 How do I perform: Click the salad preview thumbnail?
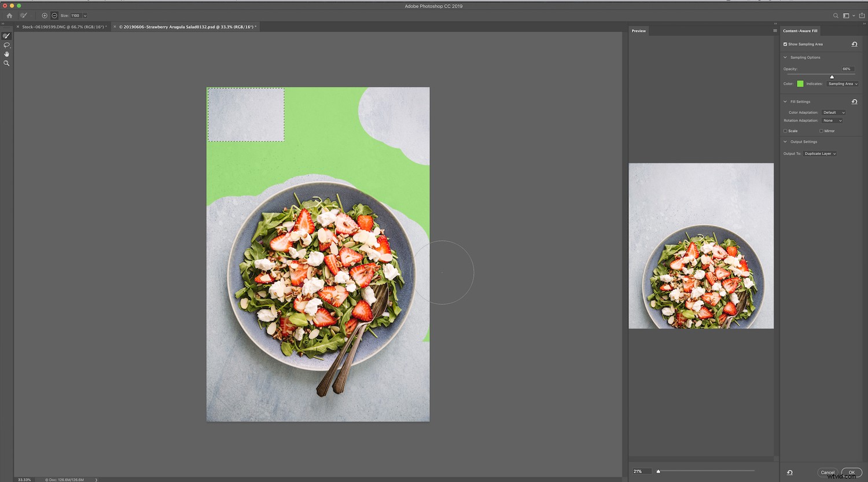point(701,245)
